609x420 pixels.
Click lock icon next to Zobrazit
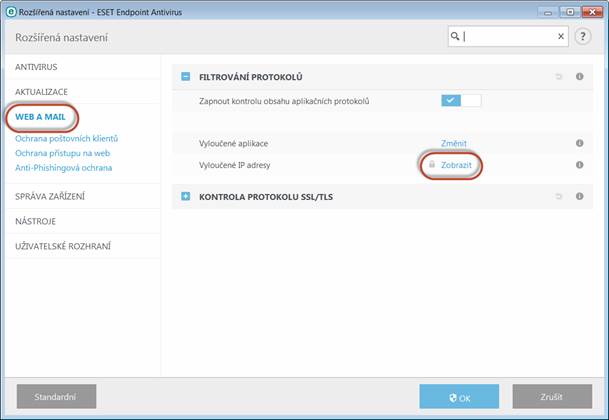(x=432, y=164)
